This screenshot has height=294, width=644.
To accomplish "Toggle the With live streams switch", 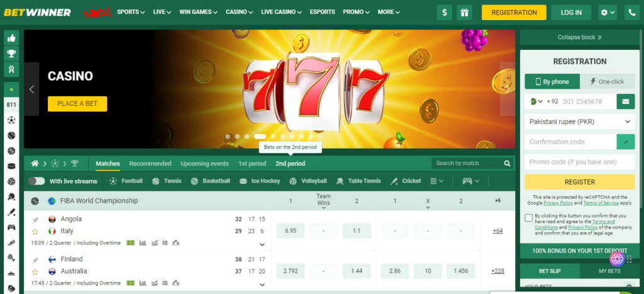I will tap(36, 181).
